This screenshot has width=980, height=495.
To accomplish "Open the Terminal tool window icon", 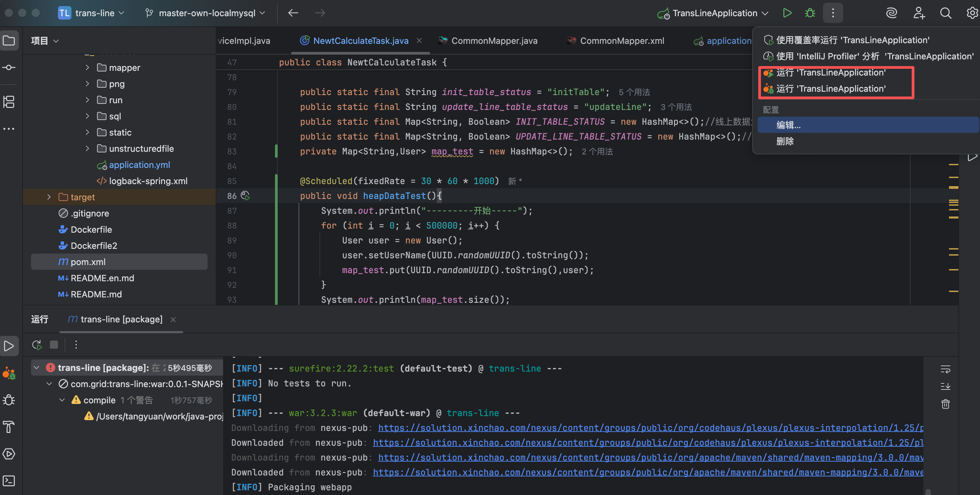I will [9, 481].
